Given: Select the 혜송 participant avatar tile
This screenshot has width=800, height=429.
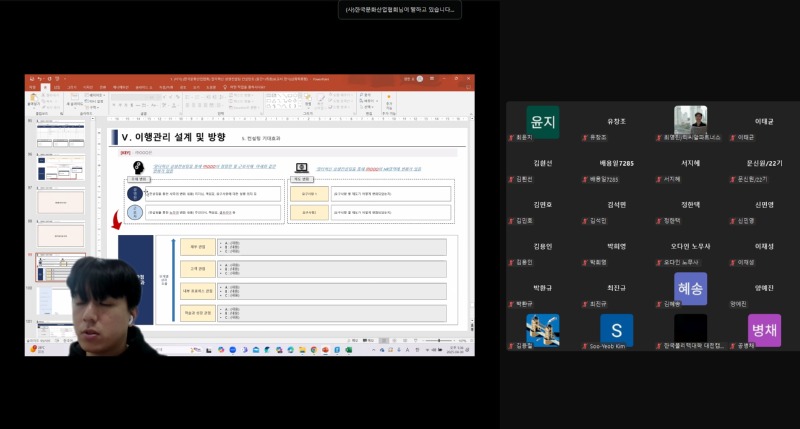Looking at the screenshot, I should click(x=690, y=288).
